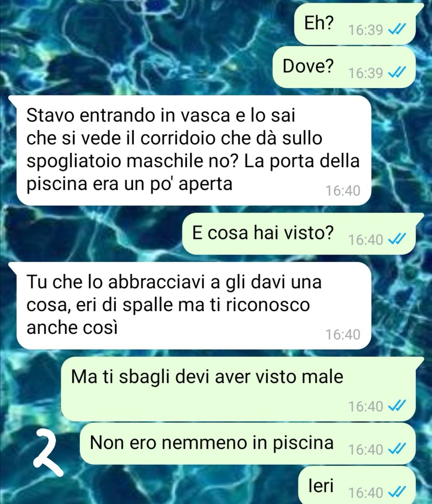Tap the 16:40 timestamp under "anche così"
The width and height of the screenshot is (432, 504).
(x=343, y=334)
